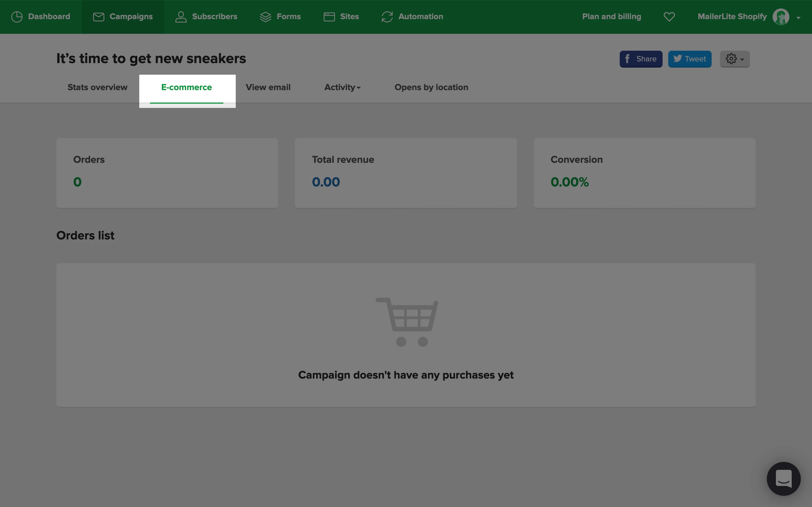Switch to Stats overview tab

[x=97, y=88]
